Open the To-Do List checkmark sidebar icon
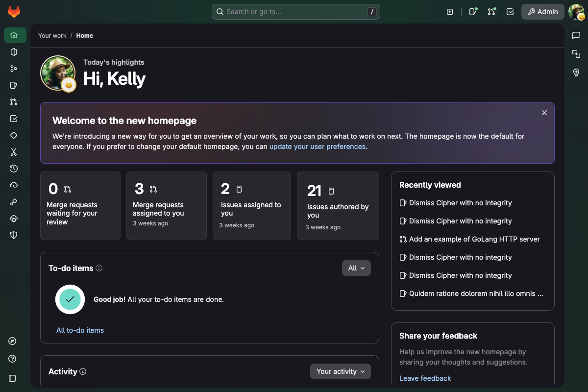This screenshot has height=392, width=588. click(x=14, y=118)
